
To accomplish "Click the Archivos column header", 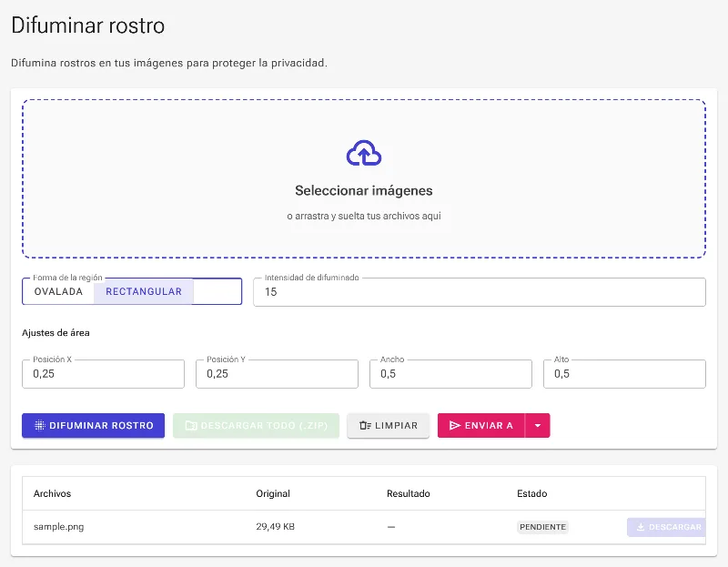I will (52, 493).
